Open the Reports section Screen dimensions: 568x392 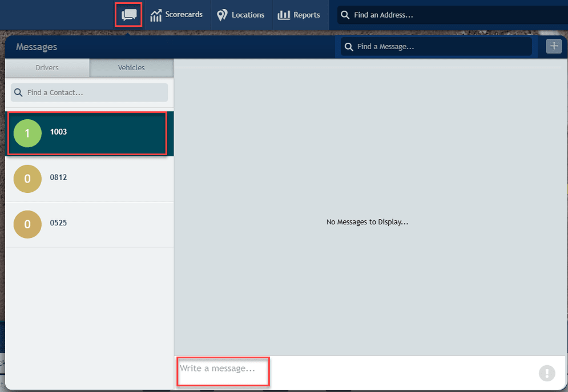(x=299, y=15)
